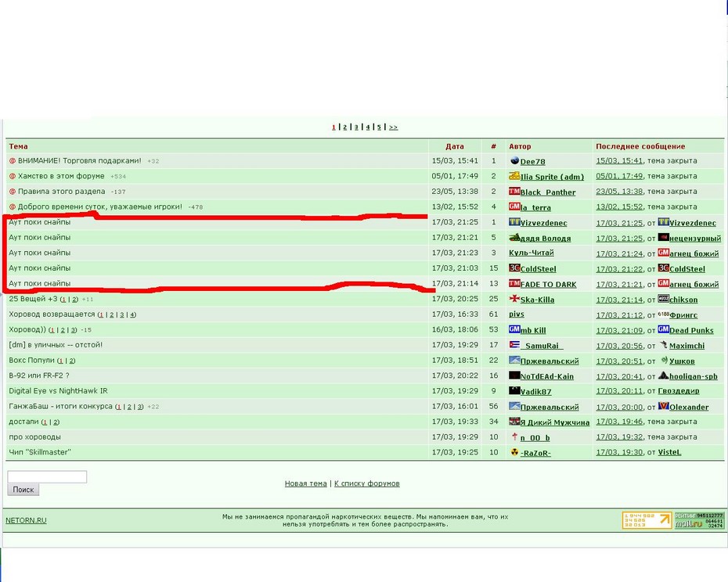Viewport: 728px width, 582px height.
Task: Click icon before нецензурный in last message
Action: [663, 237]
